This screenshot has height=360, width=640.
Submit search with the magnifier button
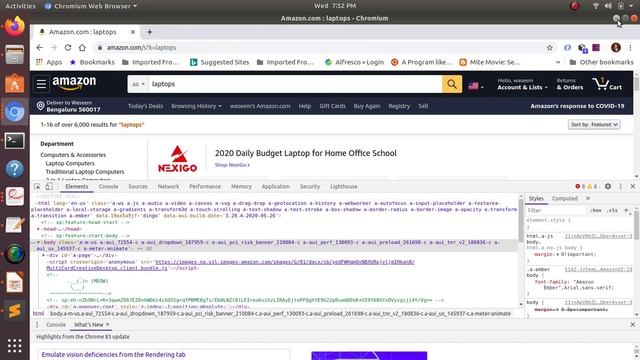coord(452,84)
